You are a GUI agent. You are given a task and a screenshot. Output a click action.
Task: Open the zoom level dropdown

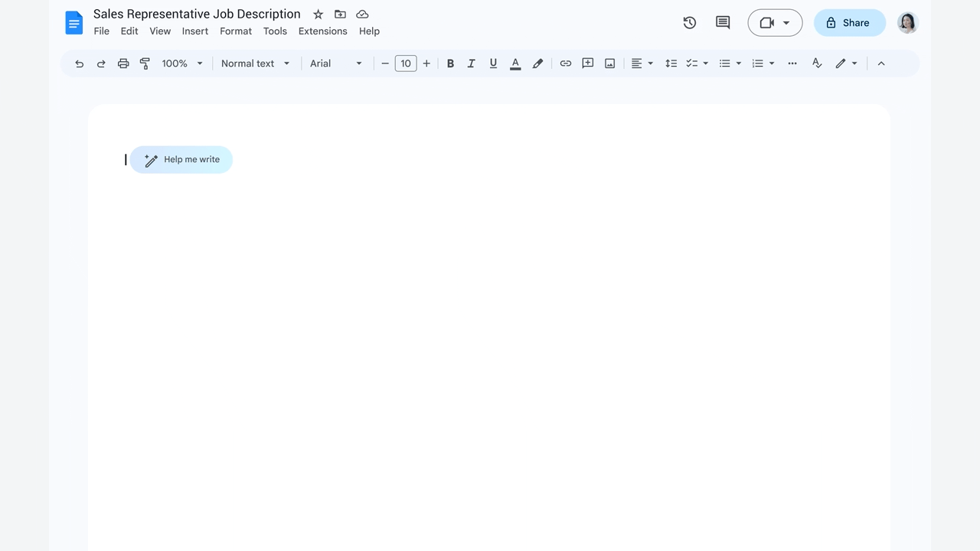coord(181,64)
